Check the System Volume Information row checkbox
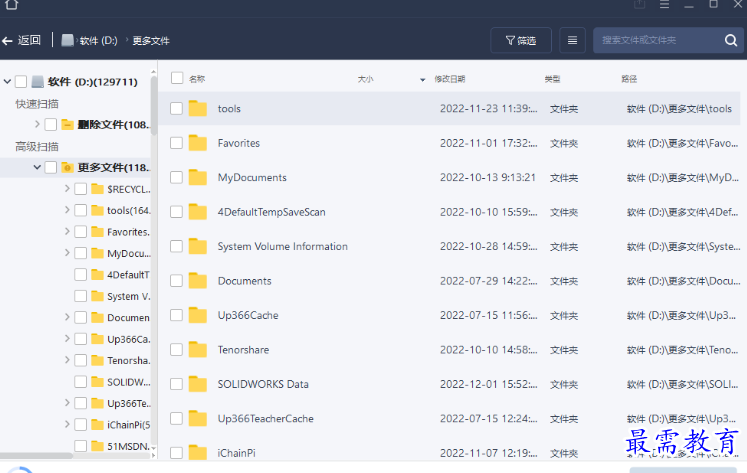Viewport: 747px width, 473px height. [x=176, y=246]
